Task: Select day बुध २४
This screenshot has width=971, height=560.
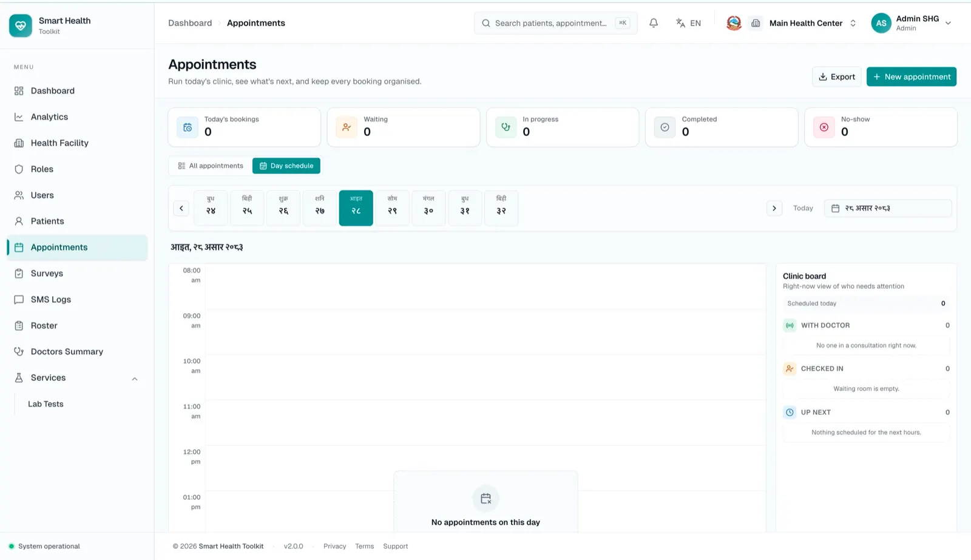Action: [211, 208]
